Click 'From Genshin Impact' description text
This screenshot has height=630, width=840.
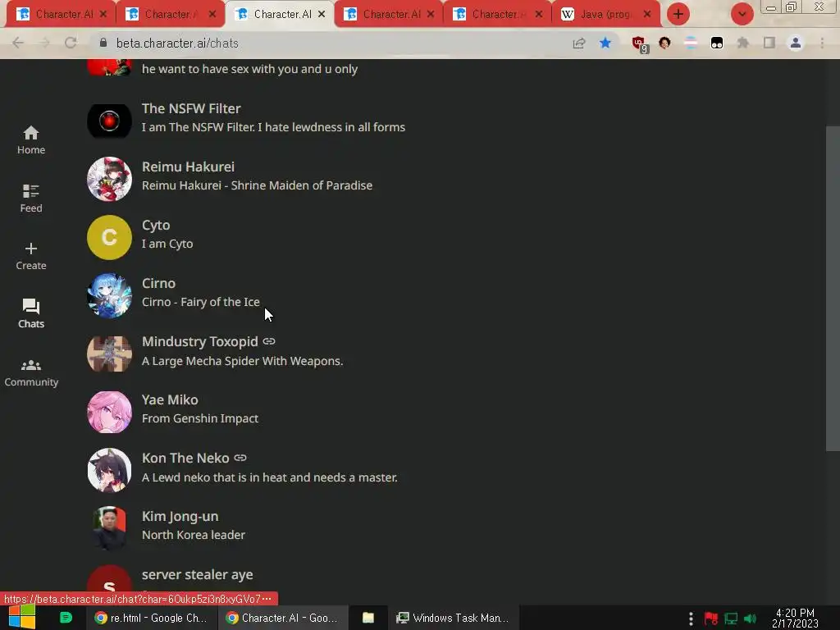point(200,418)
